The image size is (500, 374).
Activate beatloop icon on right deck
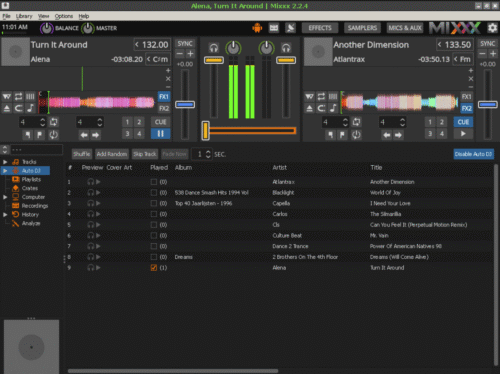pos(356,122)
